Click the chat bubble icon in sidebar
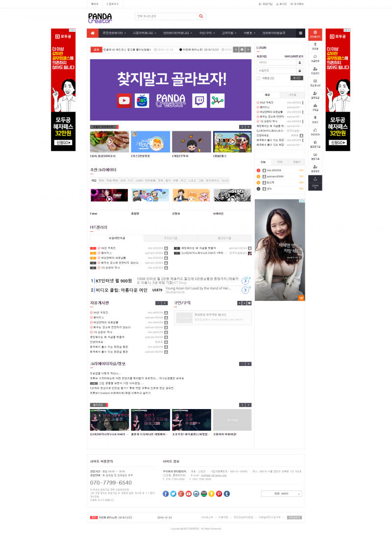Image resolution: width=392 pixels, height=535 pixels. 315,58
